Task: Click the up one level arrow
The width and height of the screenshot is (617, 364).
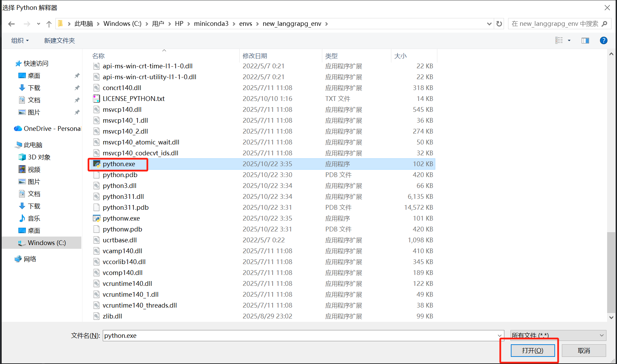Action: [x=49, y=24]
